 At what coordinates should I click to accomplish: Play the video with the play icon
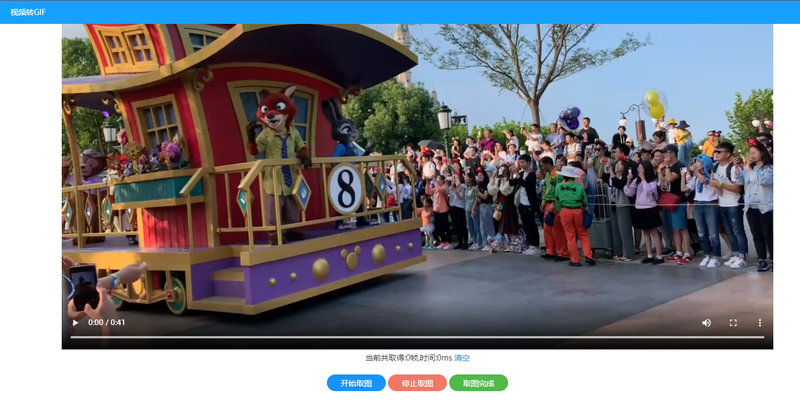(76, 322)
